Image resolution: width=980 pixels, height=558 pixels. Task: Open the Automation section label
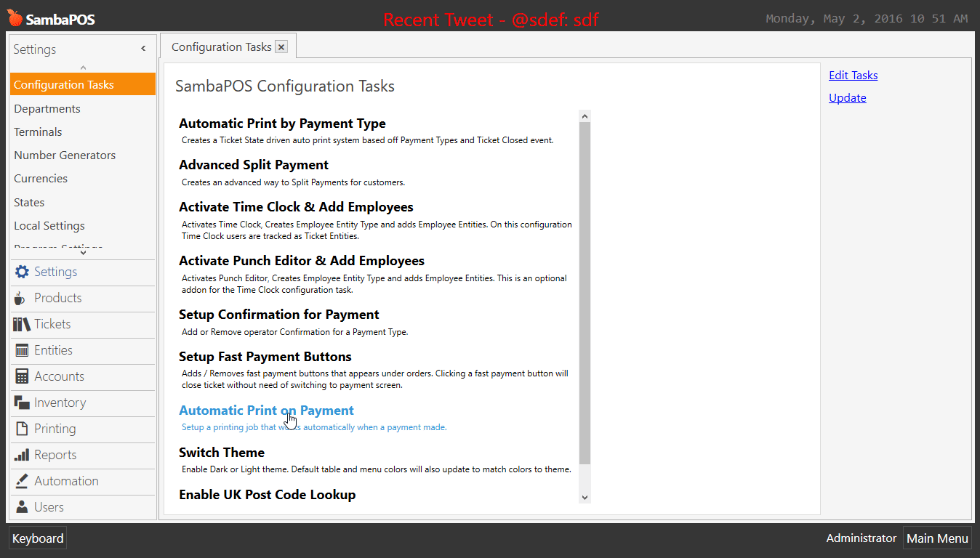pyautogui.click(x=66, y=481)
